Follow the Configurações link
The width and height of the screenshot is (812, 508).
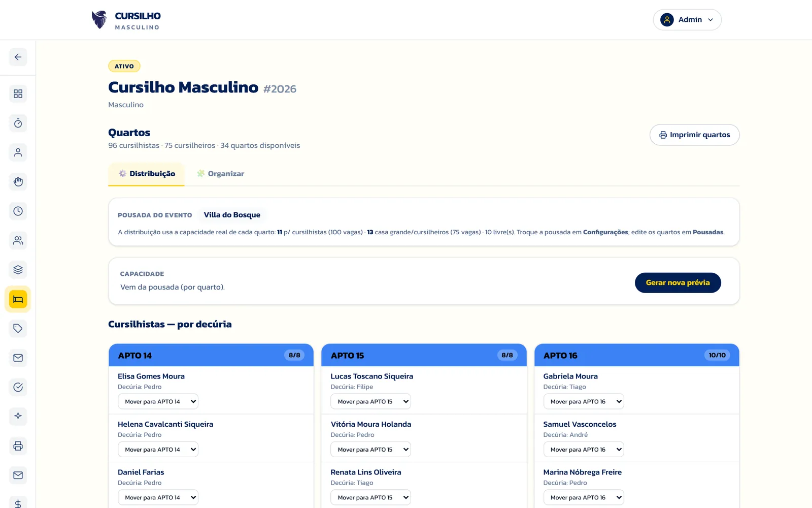coord(605,232)
